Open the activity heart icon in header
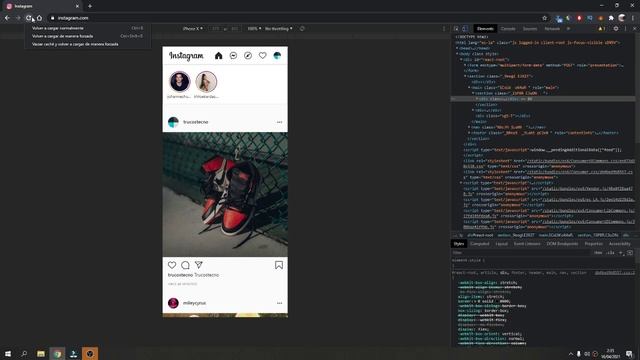The width and height of the screenshot is (640, 360). click(262, 56)
